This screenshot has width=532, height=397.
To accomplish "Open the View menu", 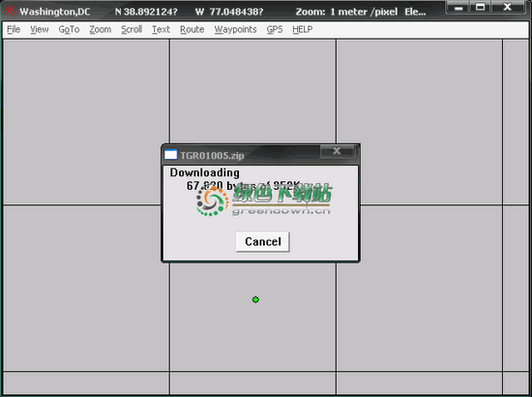I will point(40,30).
